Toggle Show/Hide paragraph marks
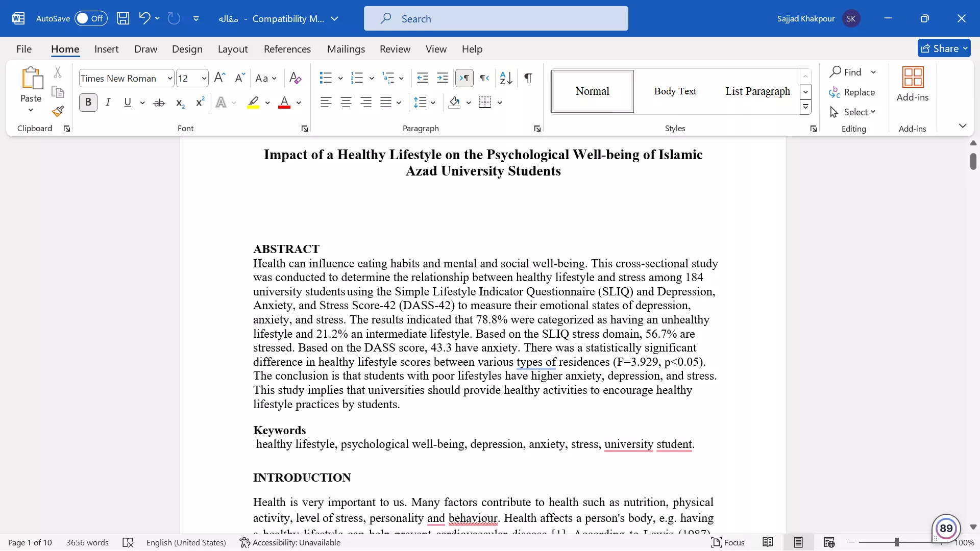The height and width of the screenshot is (551, 980). [528, 78]
